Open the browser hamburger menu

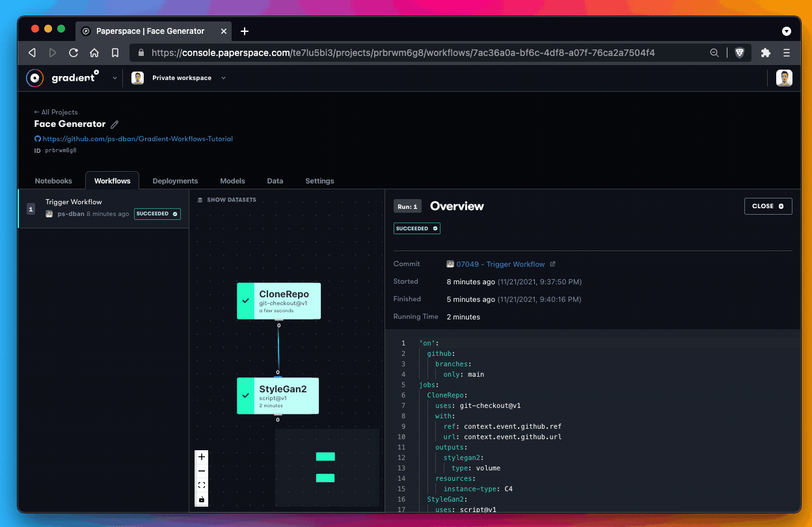click(x=787, y=53)
